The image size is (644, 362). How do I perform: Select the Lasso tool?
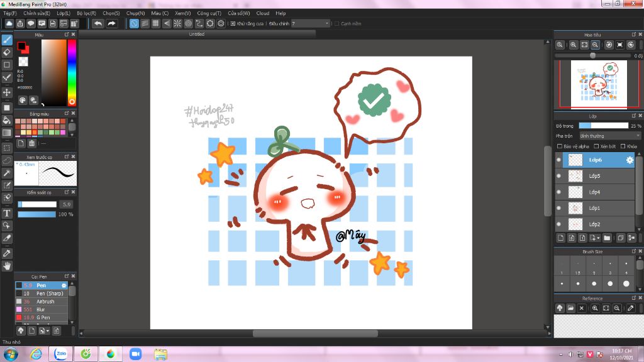7,160
